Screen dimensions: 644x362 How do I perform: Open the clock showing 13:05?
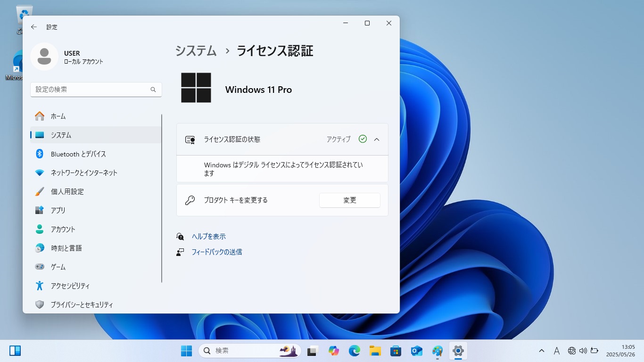[620, 351]
